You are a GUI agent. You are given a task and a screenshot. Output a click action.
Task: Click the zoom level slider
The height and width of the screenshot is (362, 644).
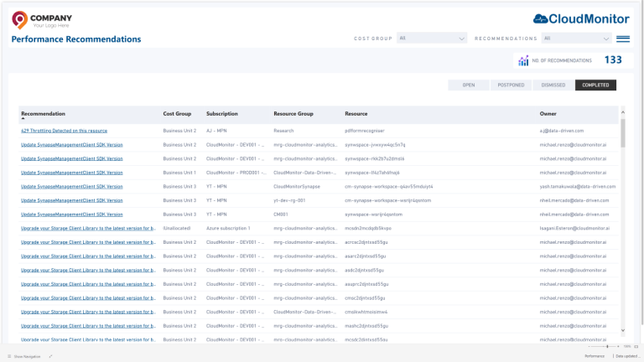(x=604, y=346)
